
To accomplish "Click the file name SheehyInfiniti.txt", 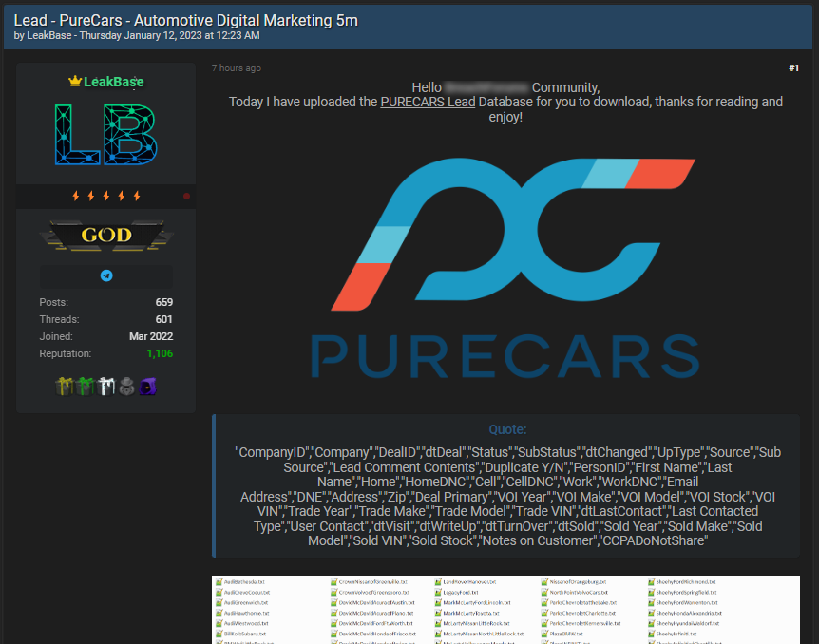I will pyautogui.click(x=676, y=634).
